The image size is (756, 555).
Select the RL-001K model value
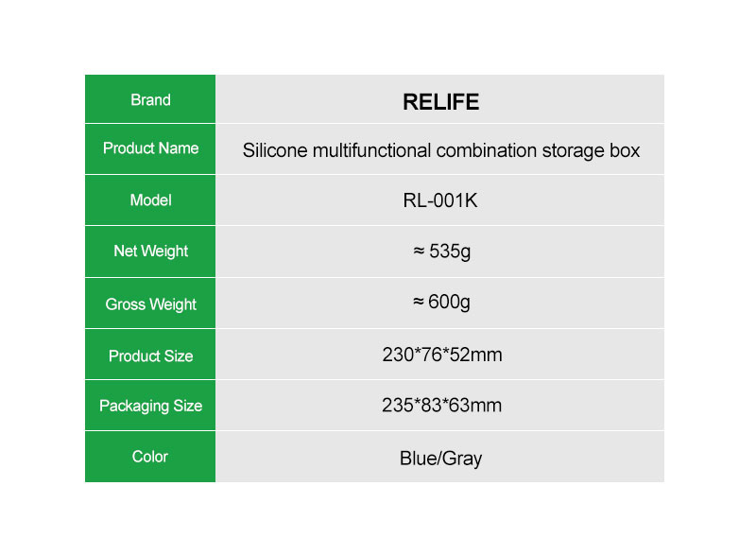point(440,200)
